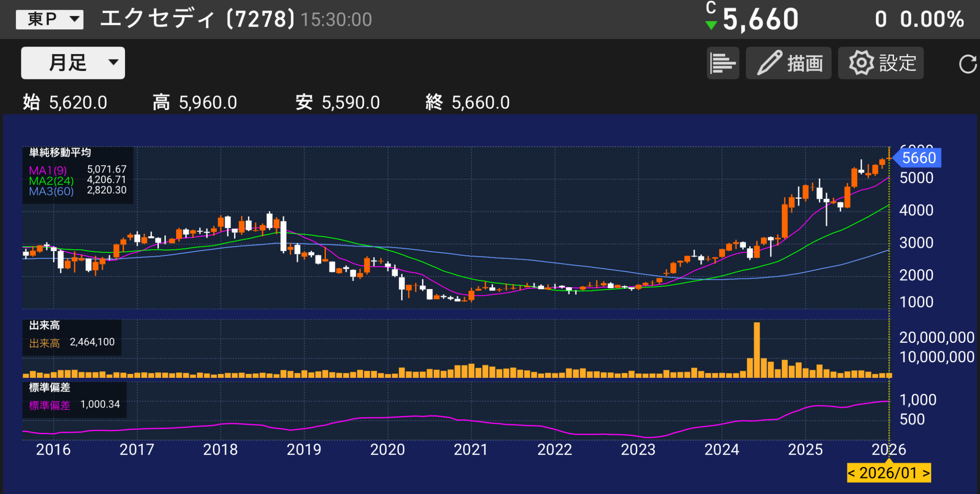Click the 単純移動平均 indicator title
Screen dimensions: 980x494
click(x=60, y=153)
